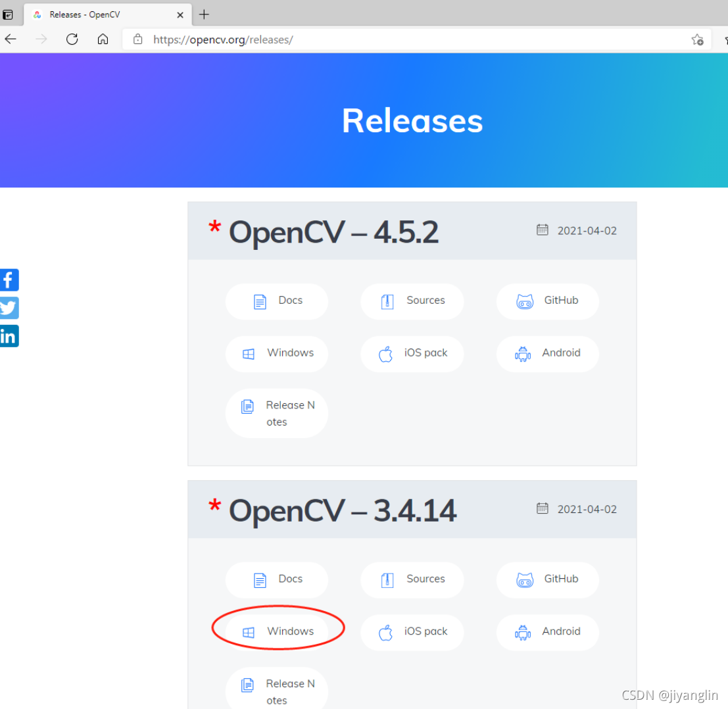
Task: Click the 2021-04-02 date beside OpenCV 4.5.2
Action: [x=587, y=231]
